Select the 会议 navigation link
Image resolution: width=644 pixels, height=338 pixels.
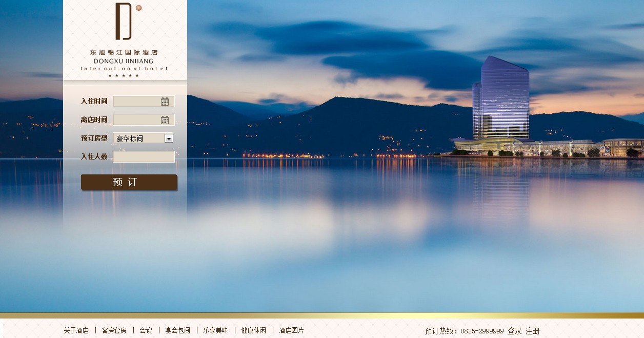click(x=146, y=331)
